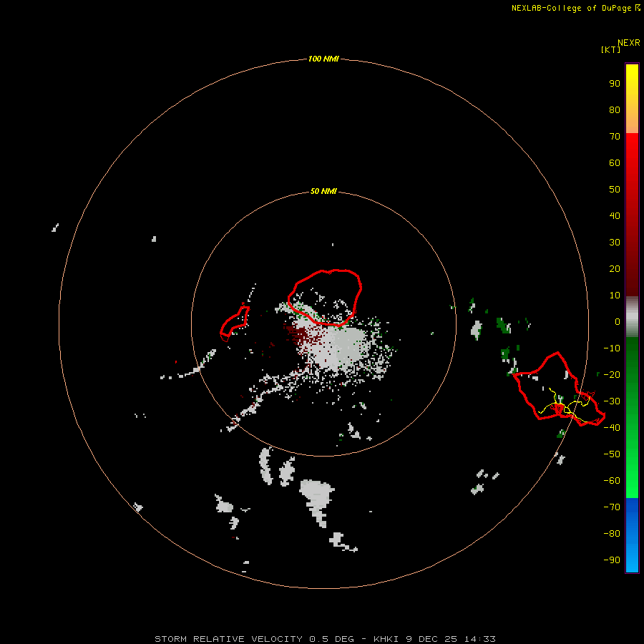Click the NEXLAB-College of DuPage credit text
Viewport: 644px width, 644px height.
[575, 8]
